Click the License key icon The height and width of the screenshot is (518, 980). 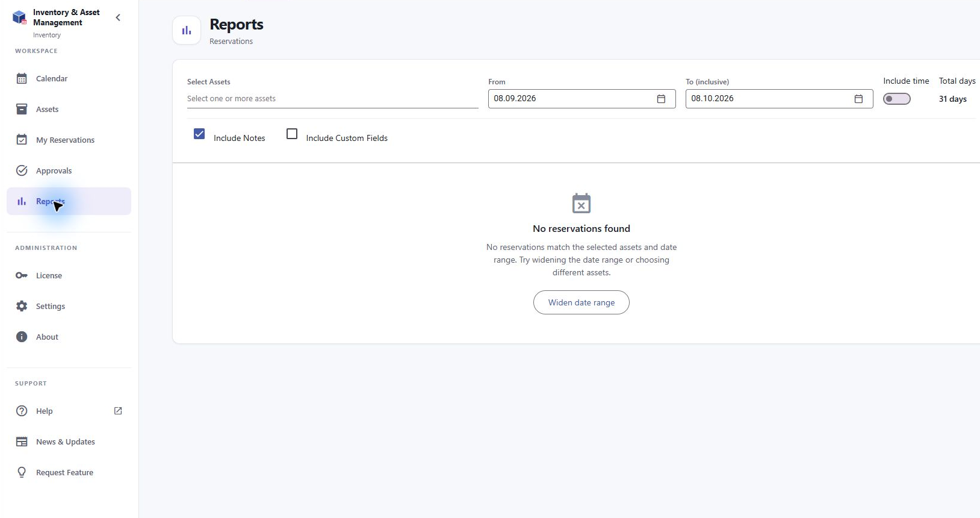(22, 275)
